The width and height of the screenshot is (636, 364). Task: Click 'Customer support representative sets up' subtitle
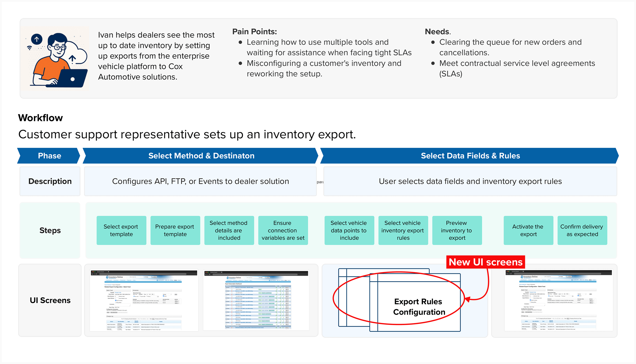[187, 135]
